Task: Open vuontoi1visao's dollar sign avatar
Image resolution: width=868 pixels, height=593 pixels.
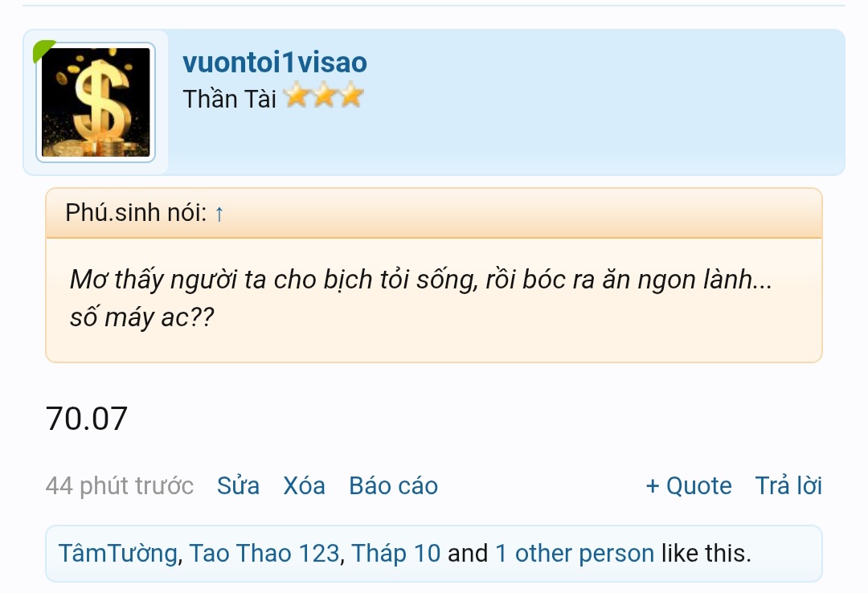Action: 96,102
